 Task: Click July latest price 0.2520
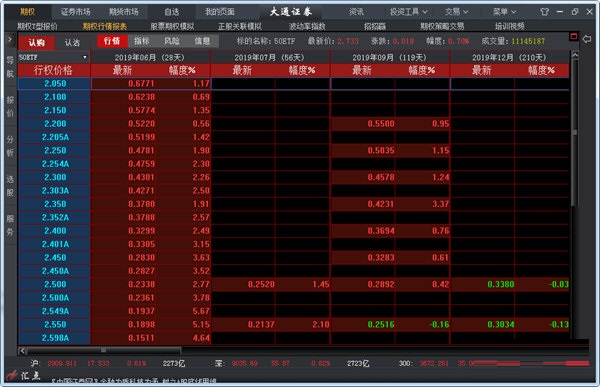pyautogui.click(x=261, y=284)
